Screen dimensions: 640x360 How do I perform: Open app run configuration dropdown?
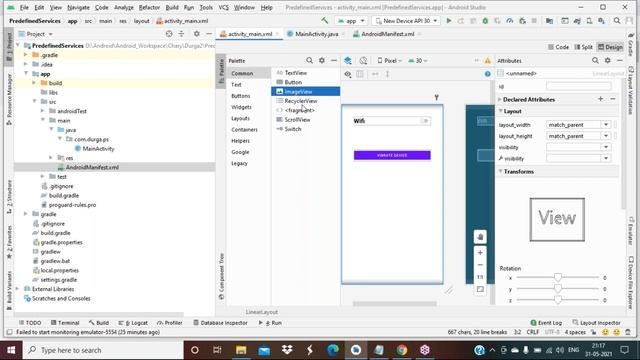[x=351, y=21]
